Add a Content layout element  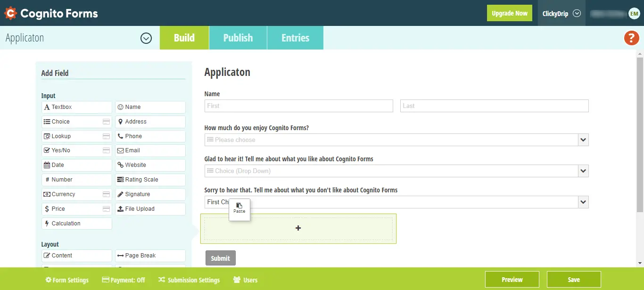pyautogui.click(x=77, y=256)
